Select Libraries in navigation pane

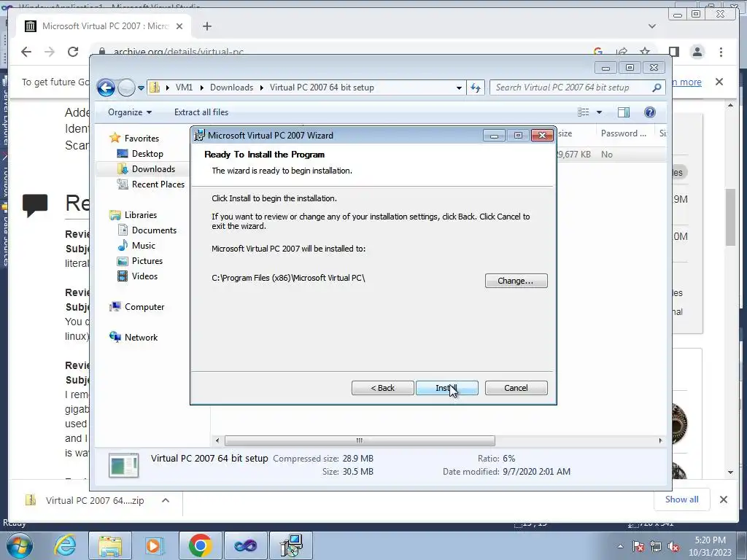pos(141,215)
